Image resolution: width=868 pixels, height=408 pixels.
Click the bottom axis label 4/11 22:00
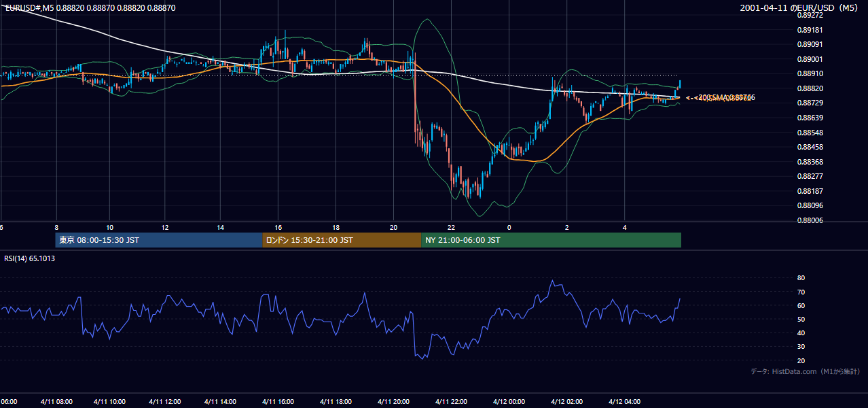coord(451,401)
